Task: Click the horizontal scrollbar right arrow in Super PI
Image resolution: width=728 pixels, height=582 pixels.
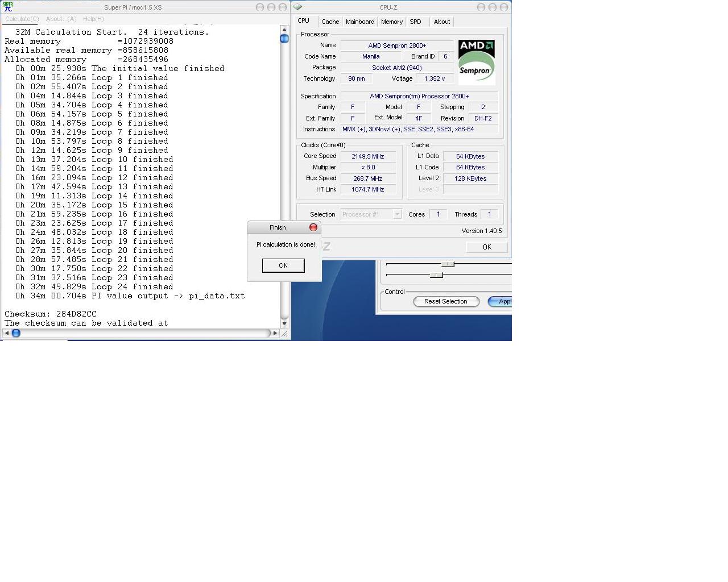Action: 275,333
